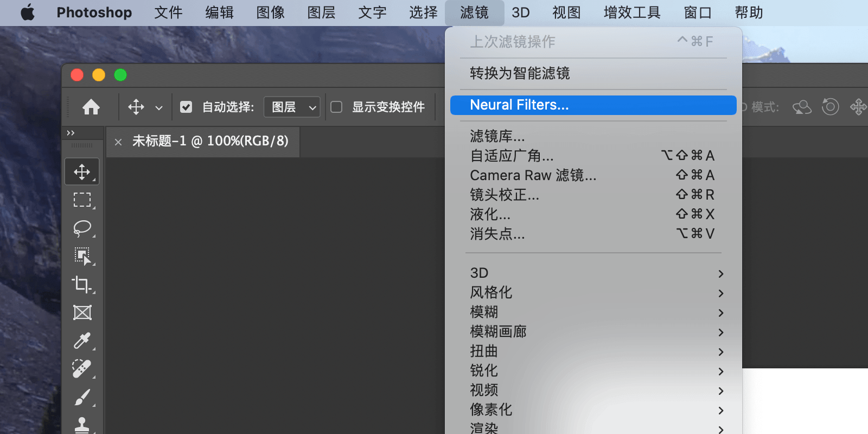Select the Crop tool
The width and height of the screenshot is (868, 434).
point(82,284)
